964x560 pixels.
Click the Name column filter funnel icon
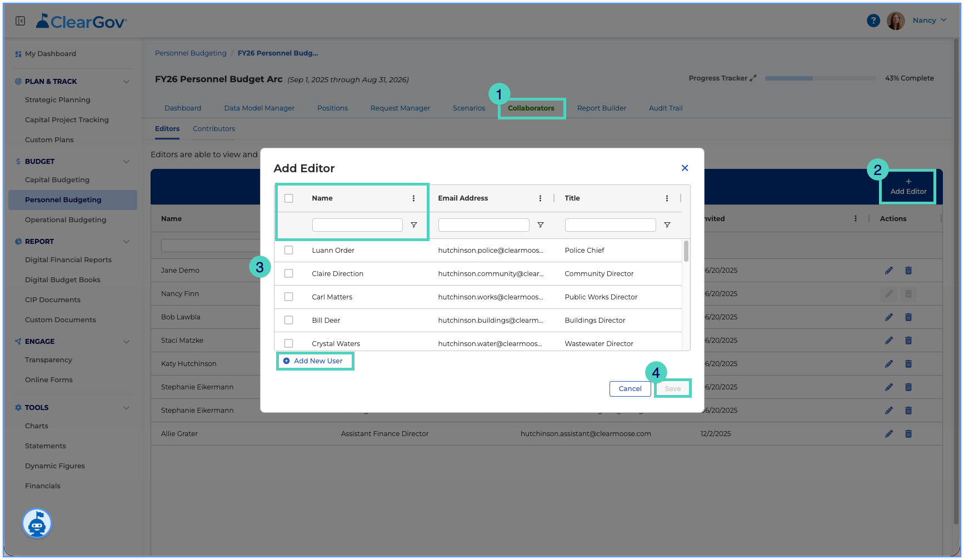(x=414, y=225)
